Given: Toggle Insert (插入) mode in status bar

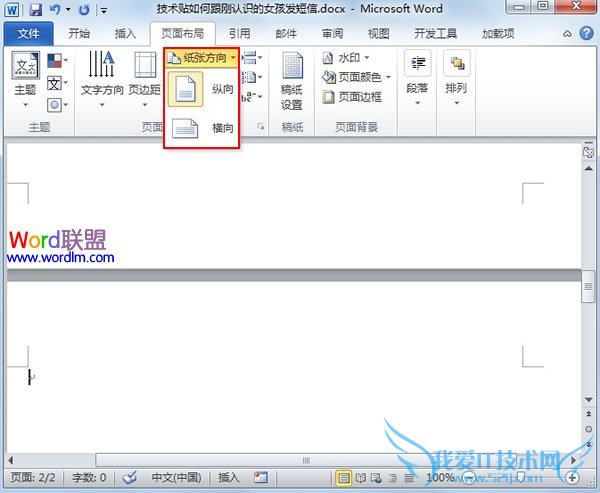Looking at the screenshot, I should 229,477.
